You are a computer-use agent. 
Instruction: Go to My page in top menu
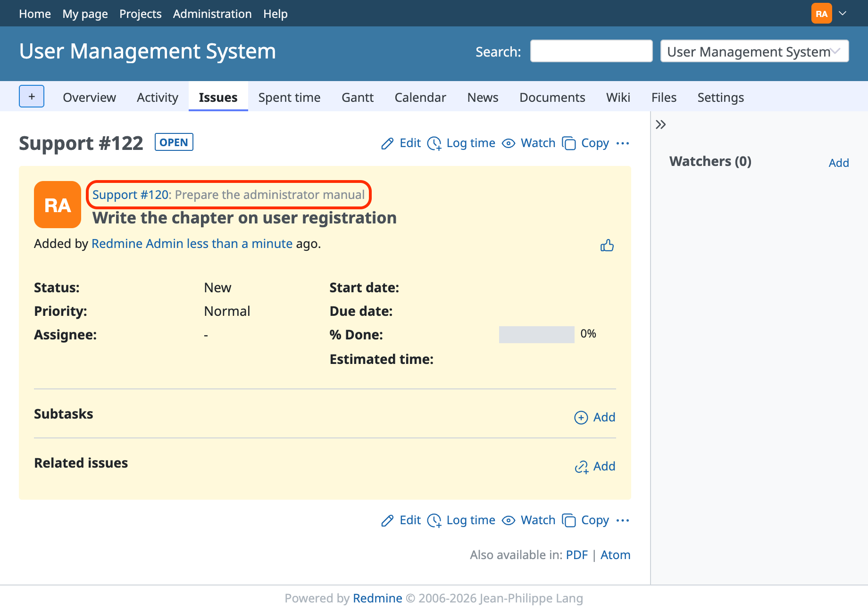click(85, 14)
